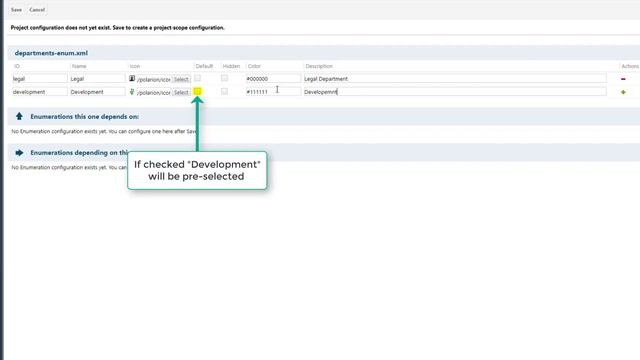This screenshot has height=360, width=640.
Task: Click the Development name input field
Action: [97, 92]
